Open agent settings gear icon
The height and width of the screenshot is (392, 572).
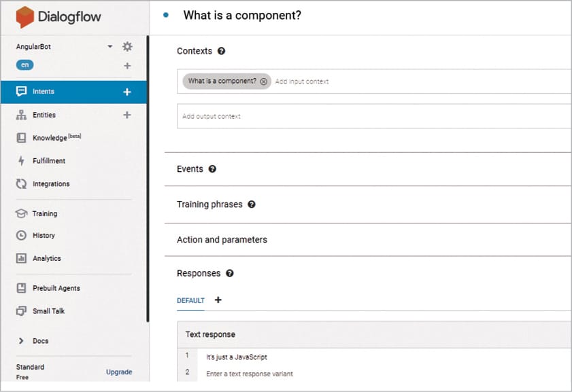click(x=127, y=47)
